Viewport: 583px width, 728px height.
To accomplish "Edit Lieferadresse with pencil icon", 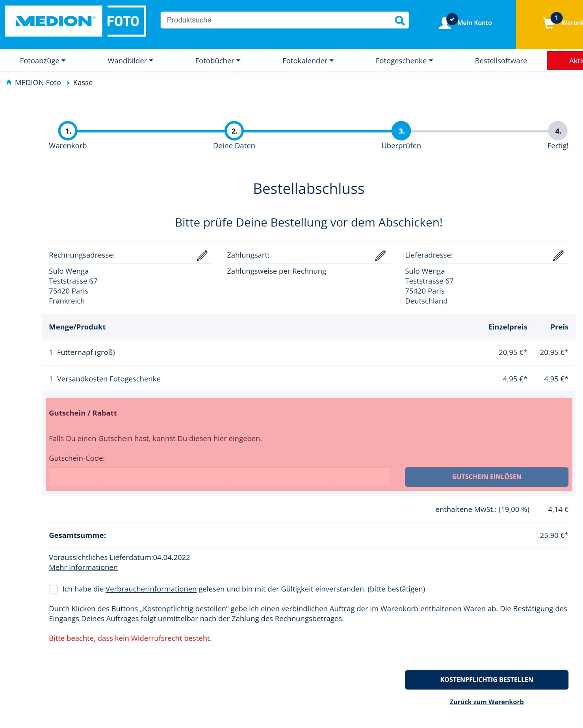I will [x=558, y=256].
